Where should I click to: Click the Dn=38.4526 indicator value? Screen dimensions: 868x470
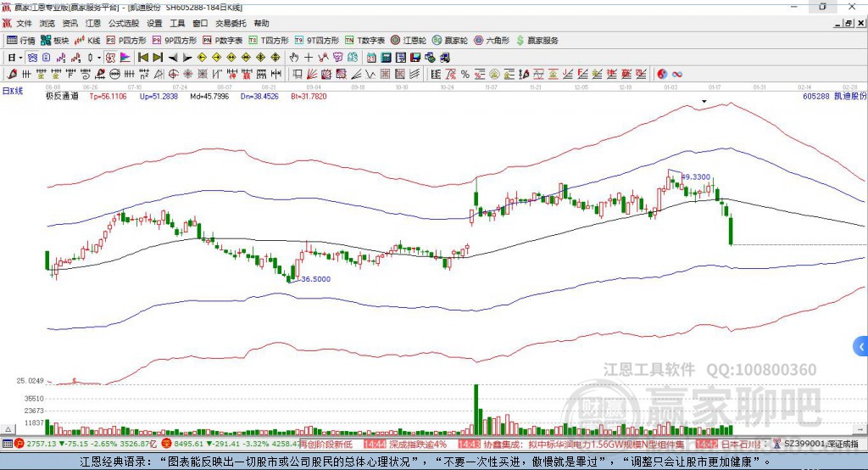(259, 97)
